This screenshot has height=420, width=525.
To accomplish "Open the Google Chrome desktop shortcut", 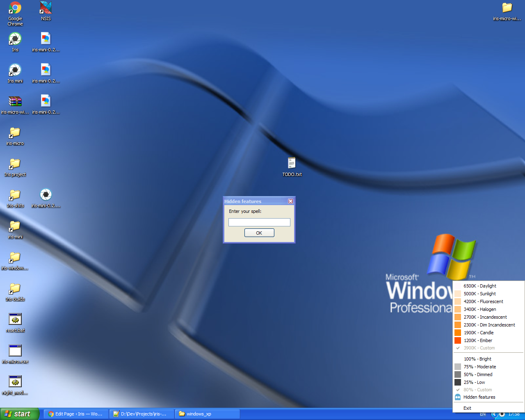I will (15, 14).
